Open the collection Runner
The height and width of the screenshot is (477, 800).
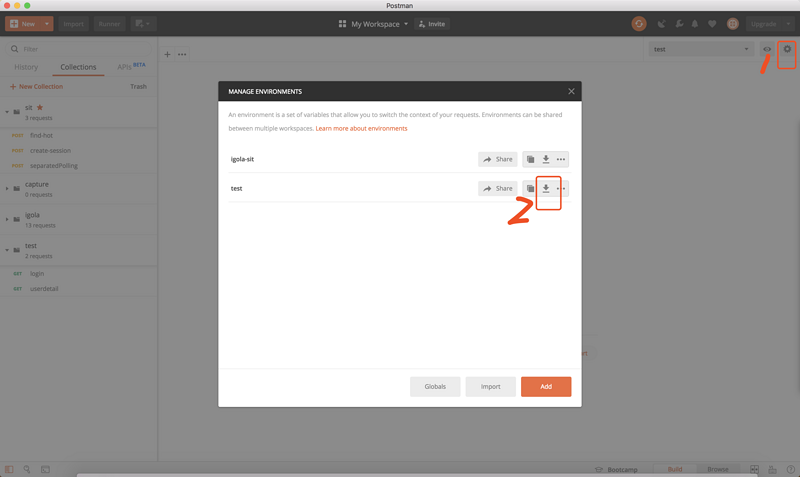[x=109, y=23]
